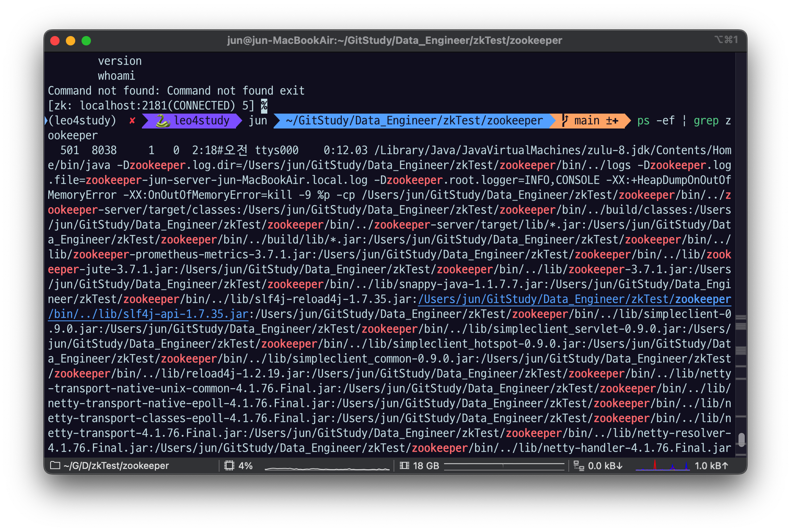This screenshot has width=791, height=532.
Task: Click the 1.0 kB↑ upload rate label
Action: coord(711,465)
